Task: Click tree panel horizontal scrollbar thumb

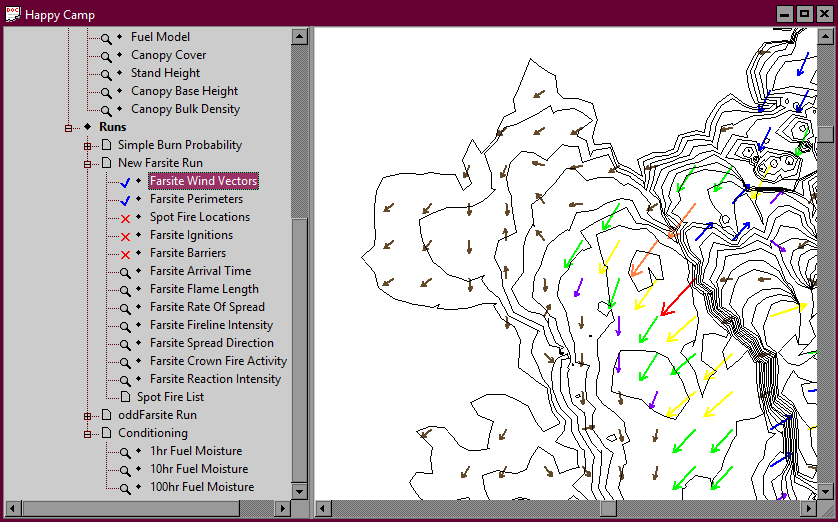Action: coord(131,508)
